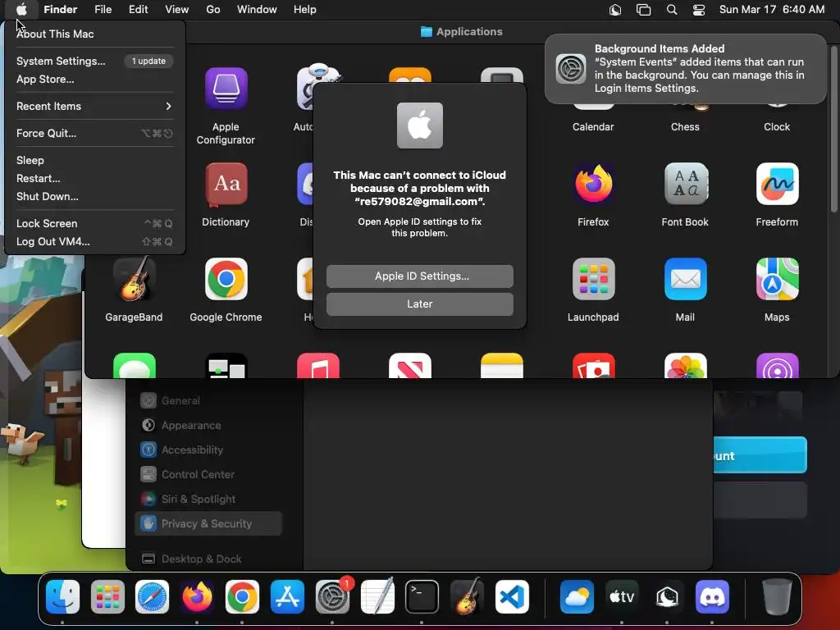Open Control Center in menu bar
Screen dimensions: 840x630
(x=699, y=10)
